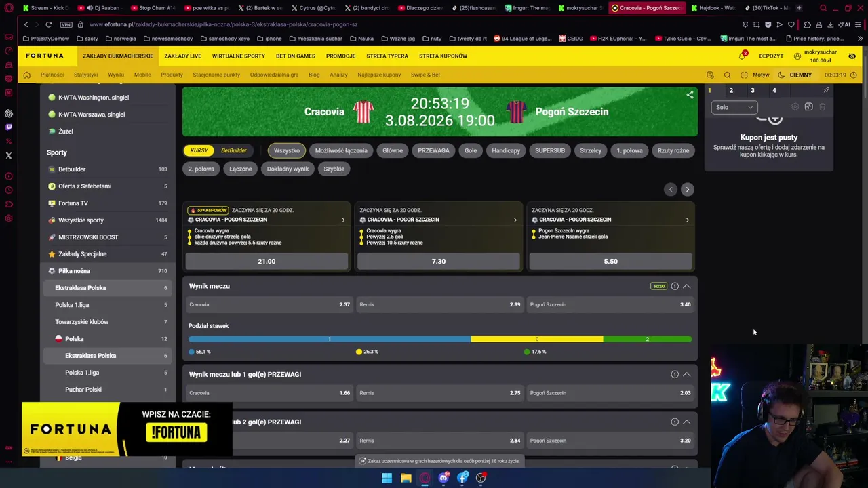
Task: Open the Statystyki link
Action: [85, 75]
